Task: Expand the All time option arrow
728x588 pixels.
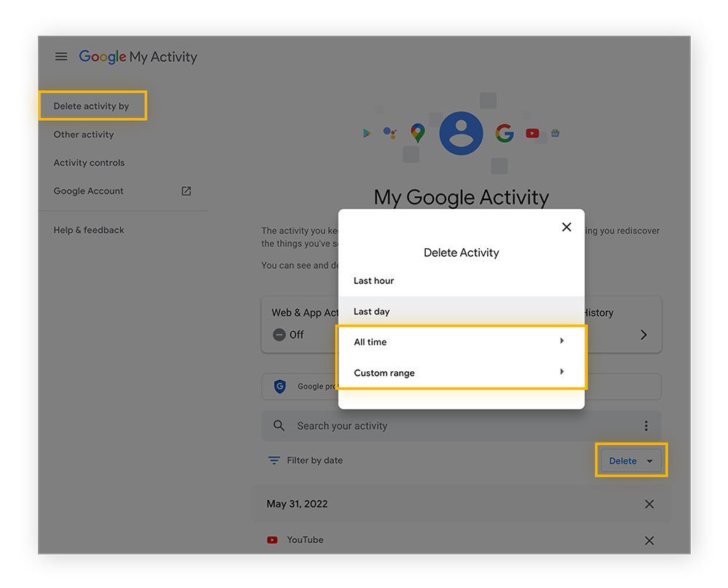Action: pyautogui.click(x=562, y=341)
